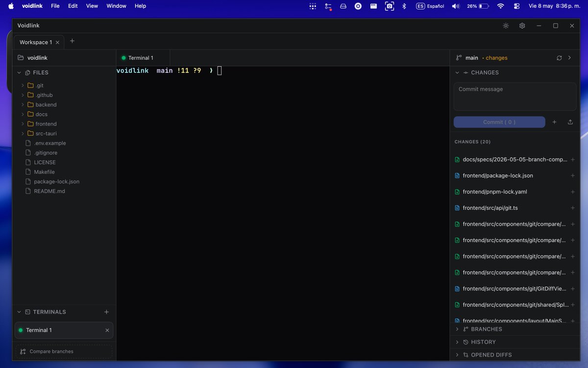Open the volume control in menu bar
The height and width of the screenshot is (368, 588).
click(456, 6)
